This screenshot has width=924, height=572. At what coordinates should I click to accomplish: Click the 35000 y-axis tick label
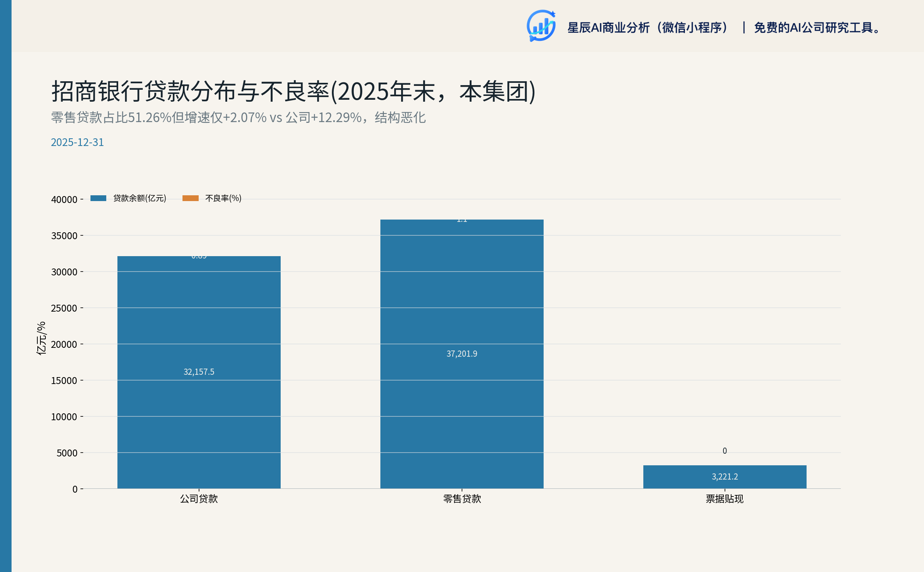pyautogui.click(x=64, y=236)
